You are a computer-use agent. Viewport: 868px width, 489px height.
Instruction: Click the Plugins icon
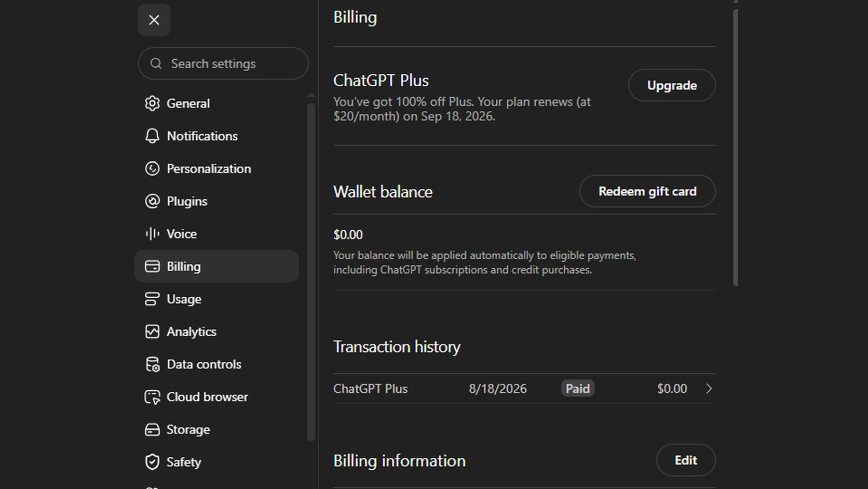click(x=152, y=201)
